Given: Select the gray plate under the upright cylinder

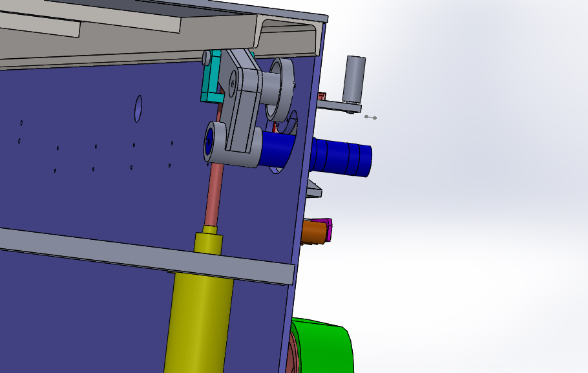Looking at the screenshot, I should point(339,106).
